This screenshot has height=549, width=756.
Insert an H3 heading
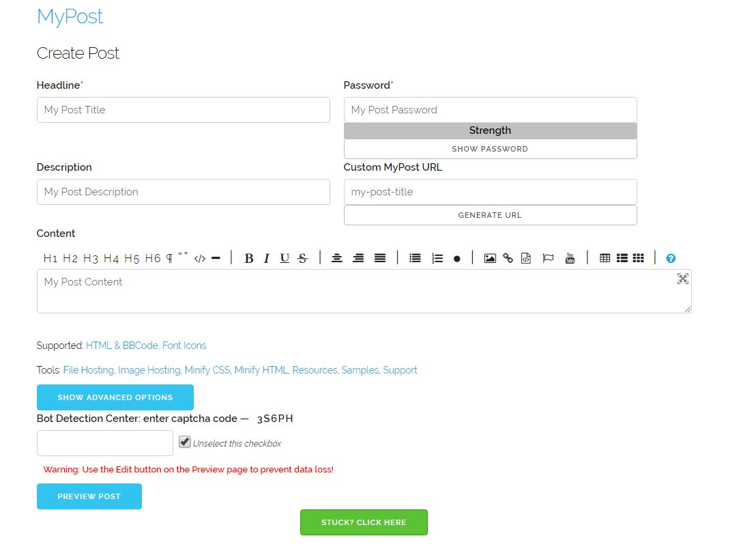tap(91, 259)
